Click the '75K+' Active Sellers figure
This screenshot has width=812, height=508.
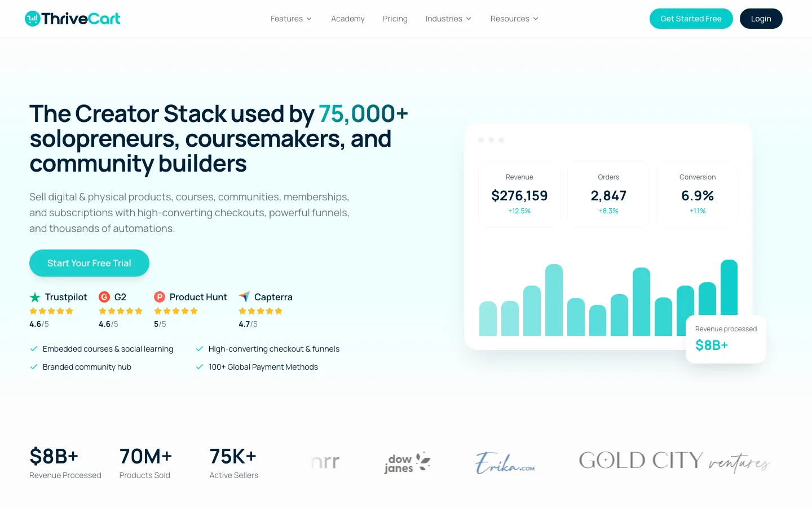[233, 456]
